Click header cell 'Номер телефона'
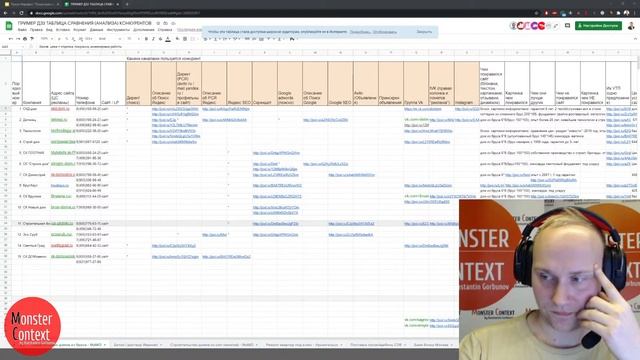The height and width of the screenshot is (360, 640). pyautogui.click(x=88, y=84)
